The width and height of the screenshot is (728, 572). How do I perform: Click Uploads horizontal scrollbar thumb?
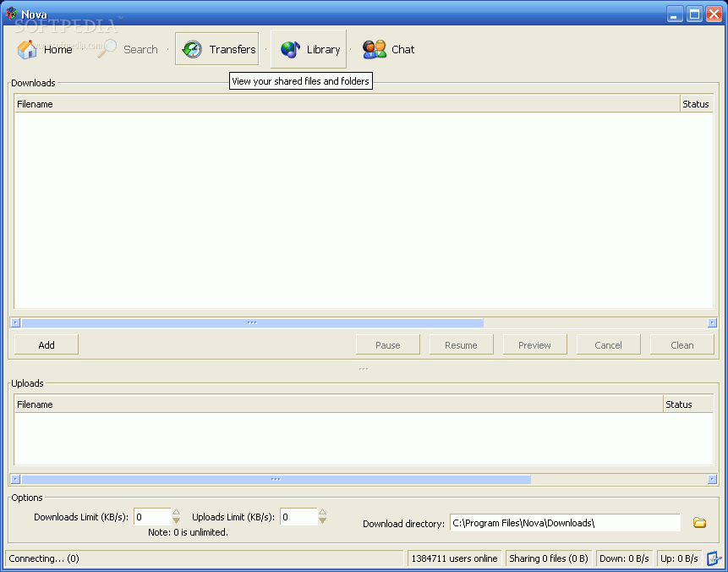click(276, 479)
